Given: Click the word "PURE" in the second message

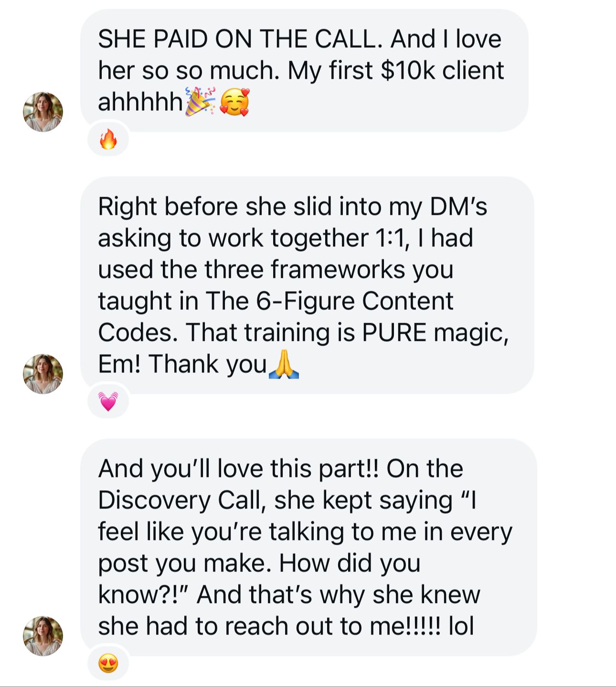Looking at the screenshot, I should click(394, 332).
